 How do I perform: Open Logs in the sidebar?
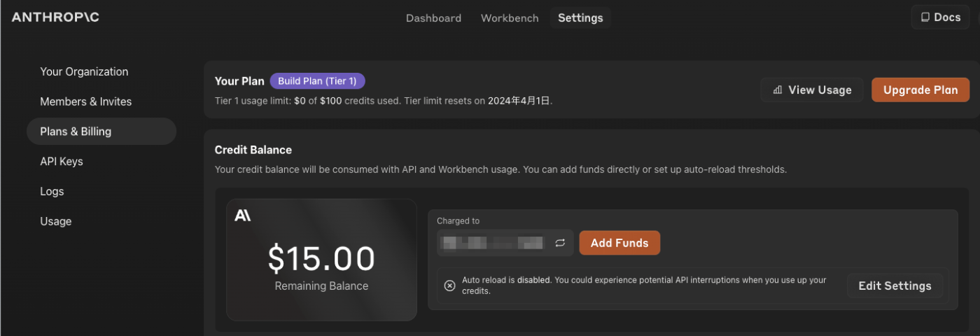coord(52,191)
